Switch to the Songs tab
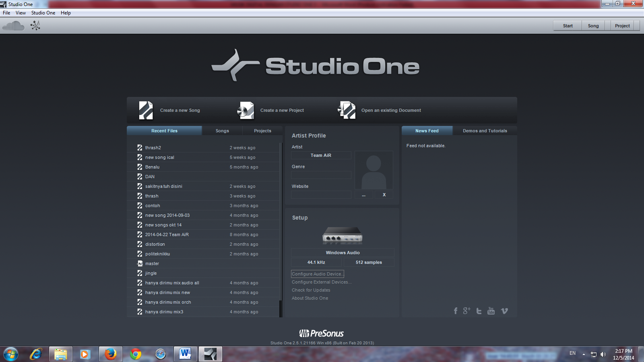 [x=222, y=131]
